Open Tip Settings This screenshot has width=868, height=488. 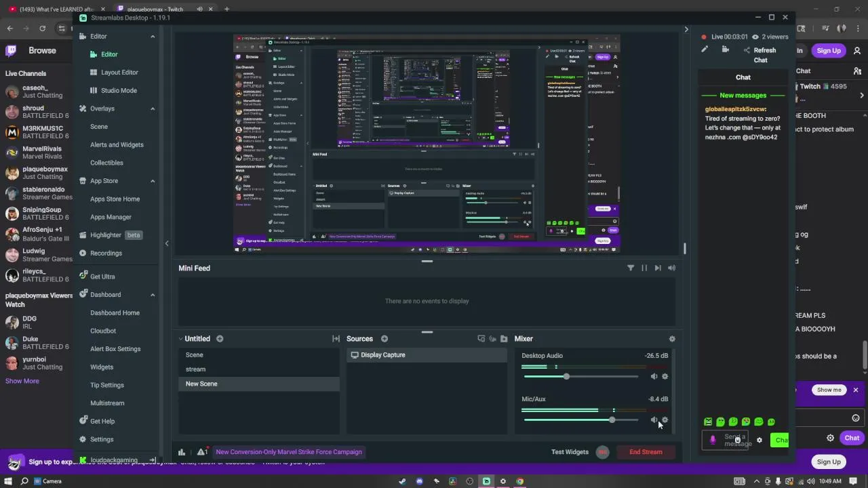[107, 385]
